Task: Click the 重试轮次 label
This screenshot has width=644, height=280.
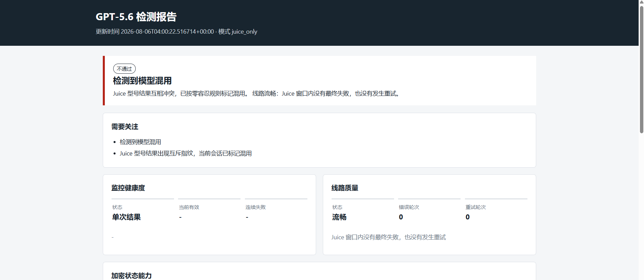Action: click(476, 207)
